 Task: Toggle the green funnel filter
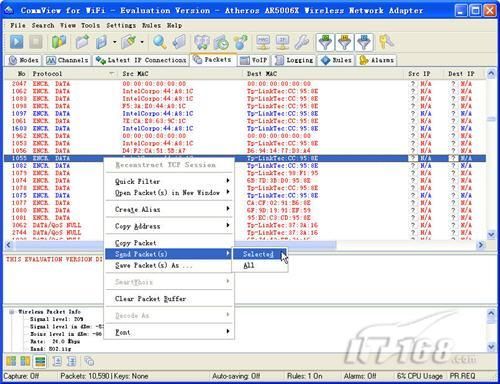pyautogui.click(x=325, y=42)
